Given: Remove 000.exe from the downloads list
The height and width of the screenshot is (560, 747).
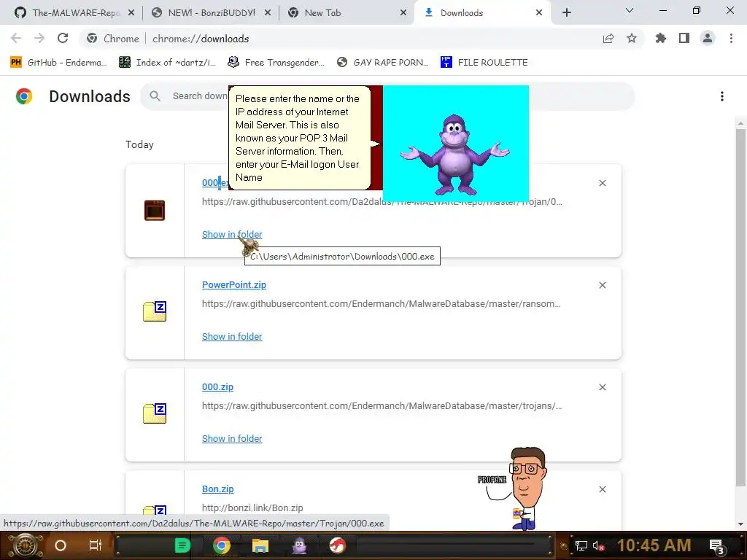Looking at the screenshot, I should tap(603, 183).
